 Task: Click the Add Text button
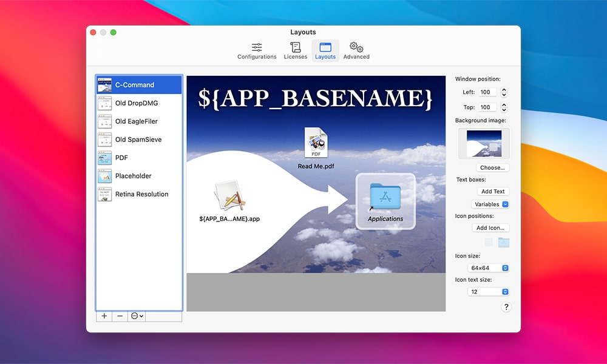493,191
